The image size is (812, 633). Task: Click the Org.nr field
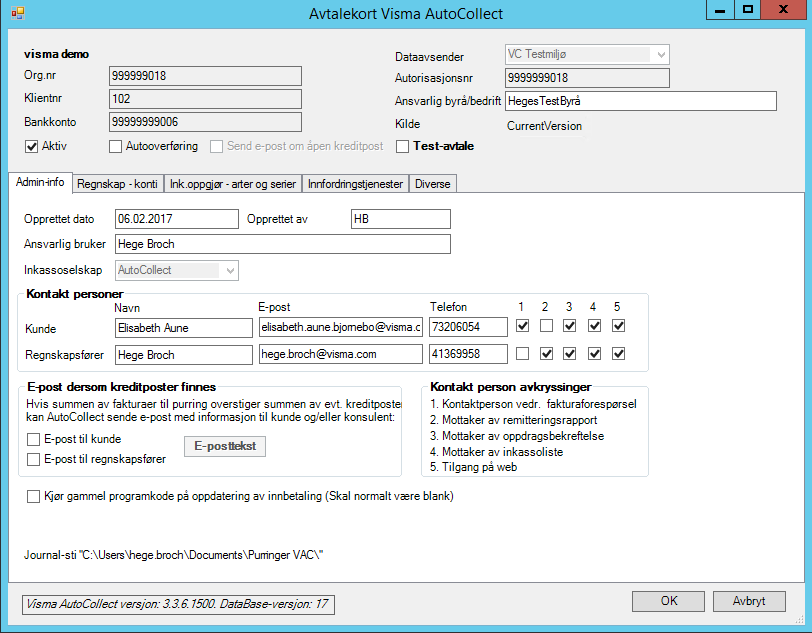click(x=205, y=76)
